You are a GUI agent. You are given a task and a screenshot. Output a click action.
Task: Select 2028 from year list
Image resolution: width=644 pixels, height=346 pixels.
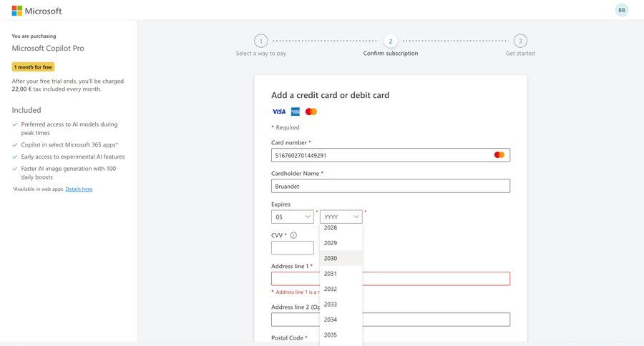coord(341,228)
